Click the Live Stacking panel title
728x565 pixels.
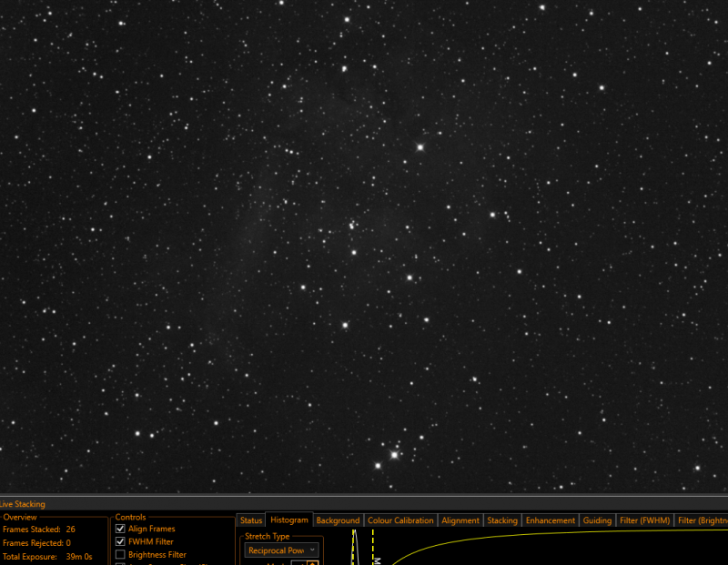[x=23, y=504]
